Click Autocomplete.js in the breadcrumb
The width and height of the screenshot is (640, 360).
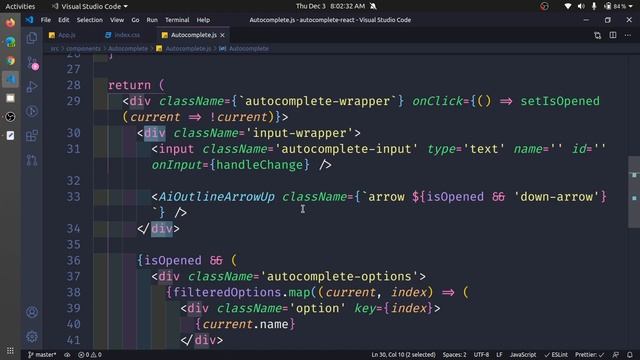coord(189,49)
